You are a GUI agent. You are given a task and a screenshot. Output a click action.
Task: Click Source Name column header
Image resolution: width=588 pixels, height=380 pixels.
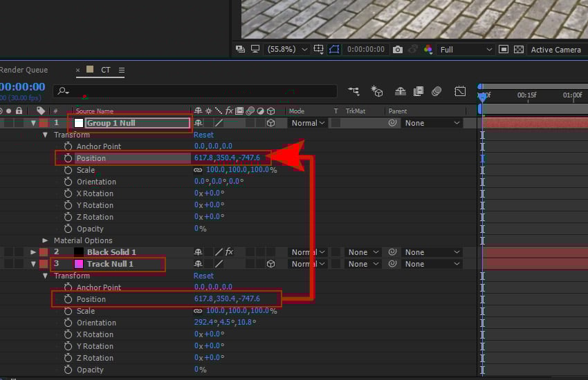point(95,111)
